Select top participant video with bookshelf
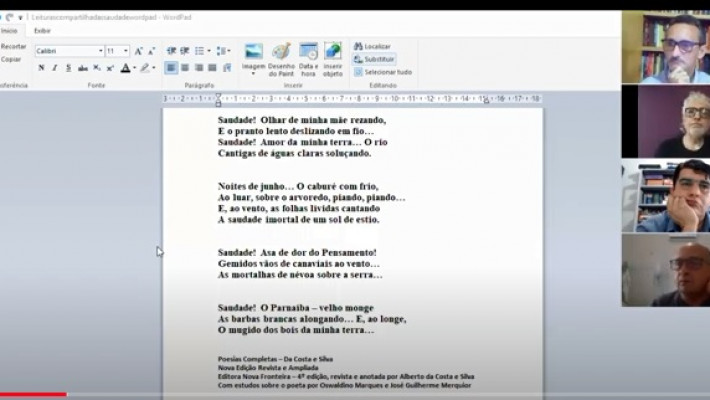 [666, 47]
